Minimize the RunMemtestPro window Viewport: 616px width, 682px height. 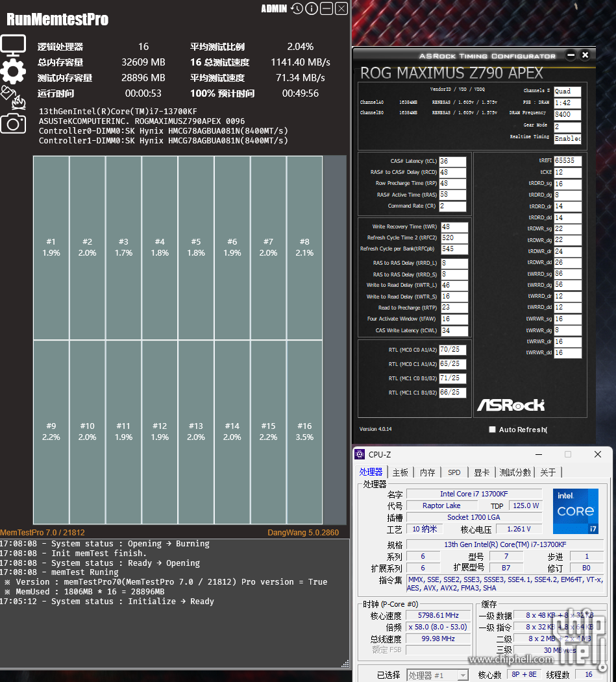[x=326, y=8]
